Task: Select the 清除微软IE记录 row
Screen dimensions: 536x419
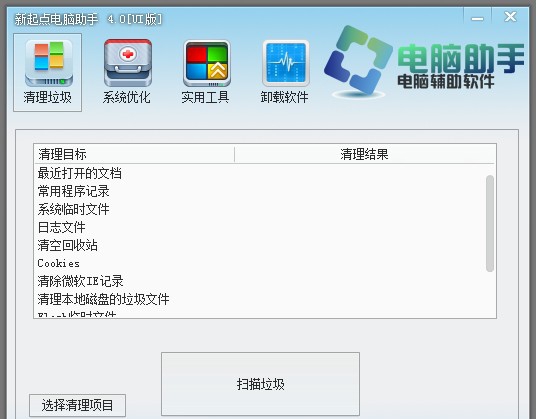Action: (260, 282)
